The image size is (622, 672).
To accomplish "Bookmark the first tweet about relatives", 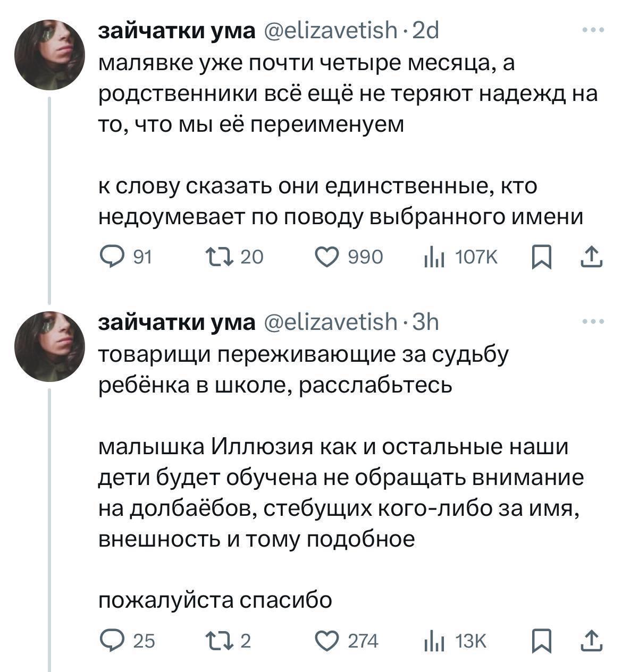I will tap(541, 258).
